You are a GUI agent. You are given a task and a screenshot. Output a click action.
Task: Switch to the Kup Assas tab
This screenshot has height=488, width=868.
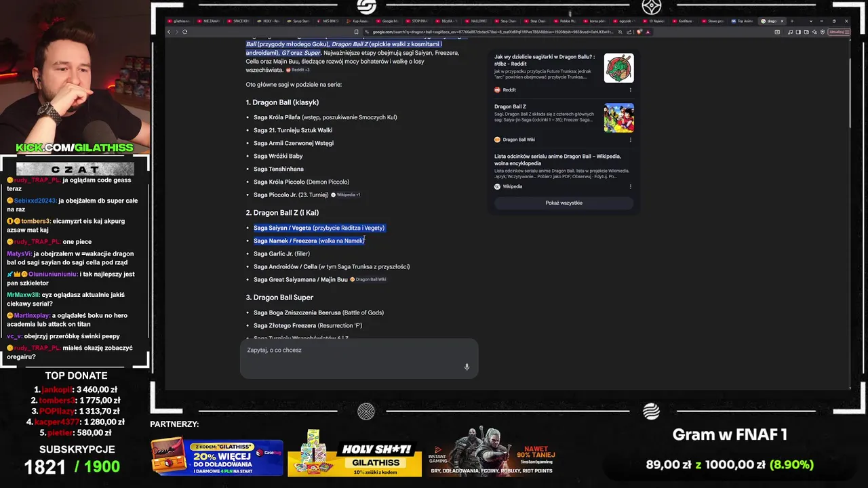[x=357, y=21]
